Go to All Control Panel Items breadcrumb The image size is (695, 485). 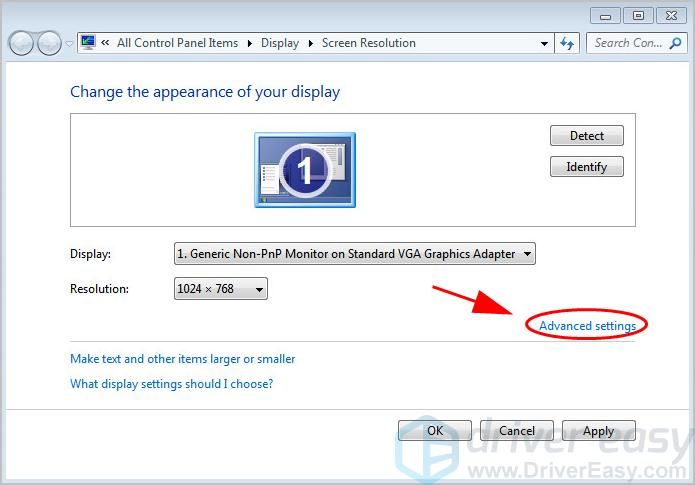(x=177, y=43)
